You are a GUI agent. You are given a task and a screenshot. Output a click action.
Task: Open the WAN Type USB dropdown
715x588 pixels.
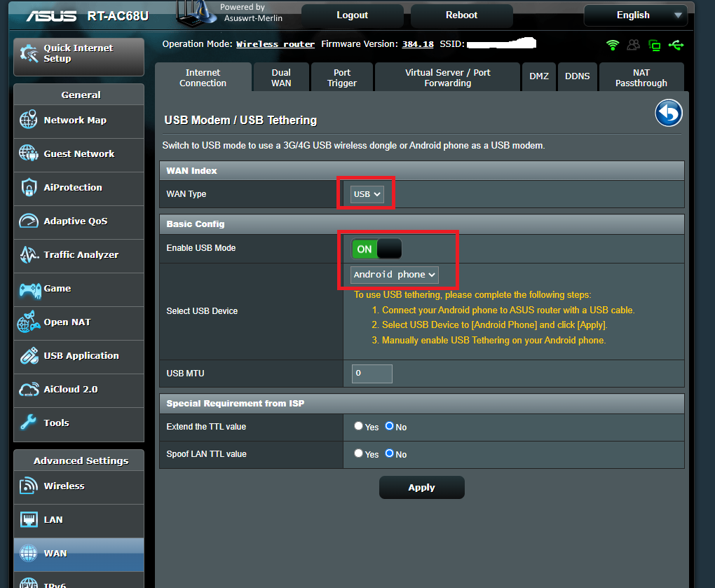367,194
